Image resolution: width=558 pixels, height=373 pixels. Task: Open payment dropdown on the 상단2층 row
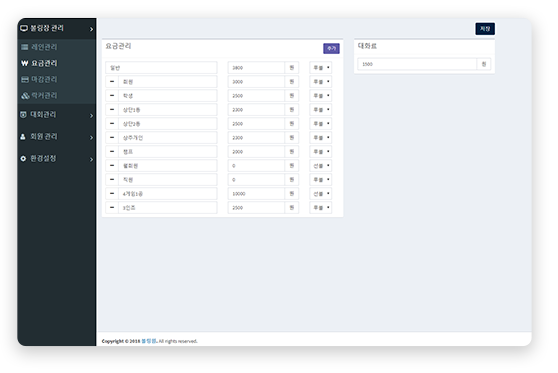321,124
